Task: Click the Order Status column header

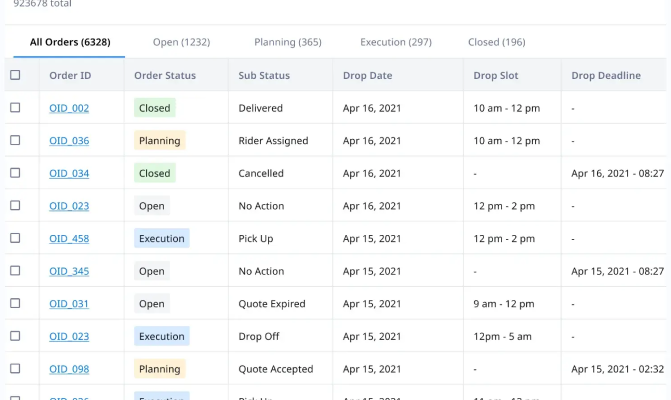Action: (x=165, y=75)
